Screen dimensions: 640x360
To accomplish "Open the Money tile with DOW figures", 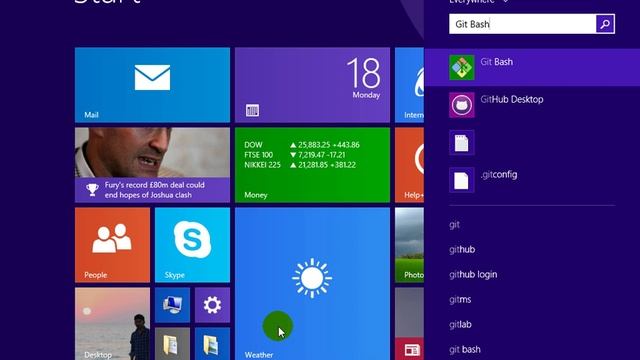I will click(312, 165).
